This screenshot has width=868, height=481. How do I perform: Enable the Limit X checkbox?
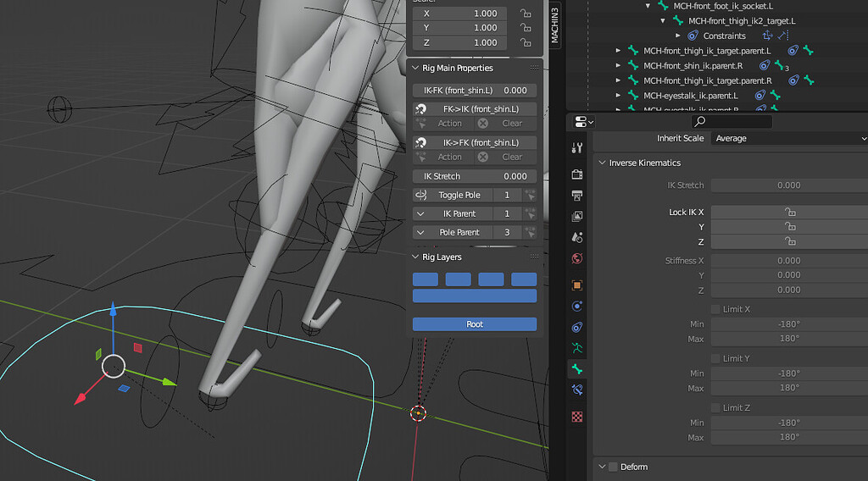715,309
